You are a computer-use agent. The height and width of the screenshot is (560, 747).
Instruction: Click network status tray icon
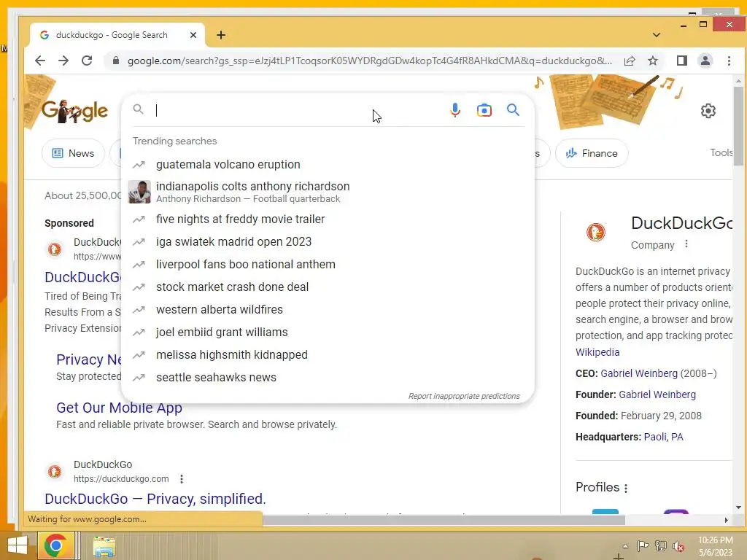point(660,545)
